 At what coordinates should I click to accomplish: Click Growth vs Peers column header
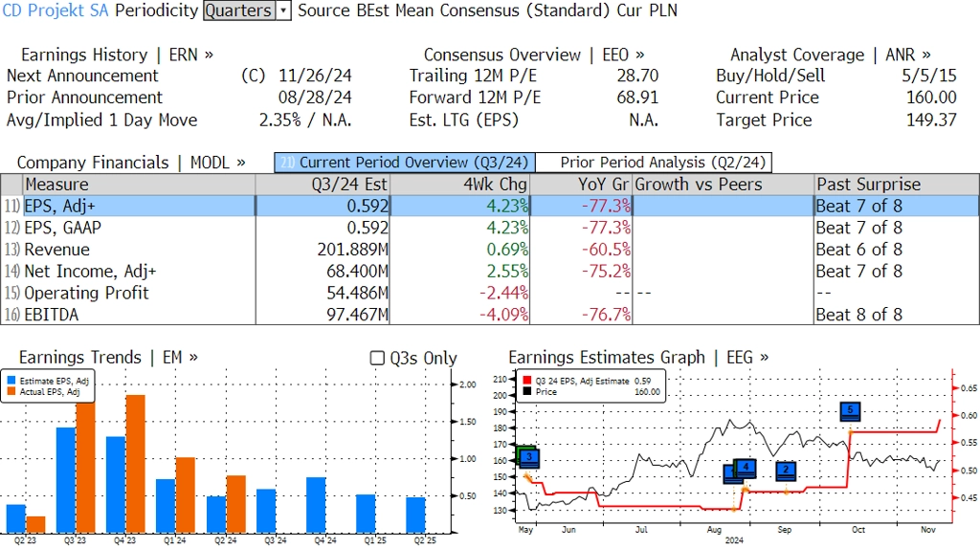[x=724, y=185]
